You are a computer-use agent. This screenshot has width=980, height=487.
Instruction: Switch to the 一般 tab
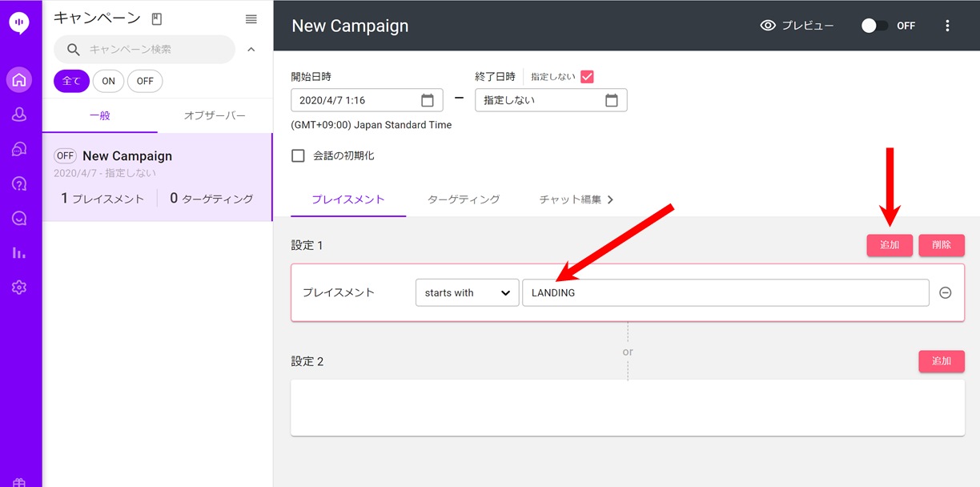click(100, 115)
